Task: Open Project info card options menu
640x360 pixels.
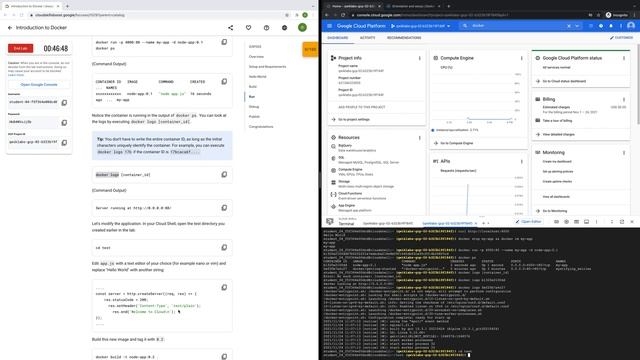Action: pos(419,58)
